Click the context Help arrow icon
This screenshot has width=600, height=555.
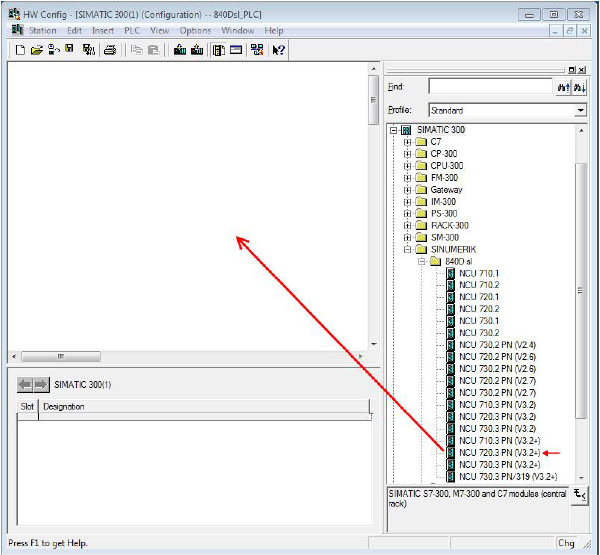[x=278, y=50]
